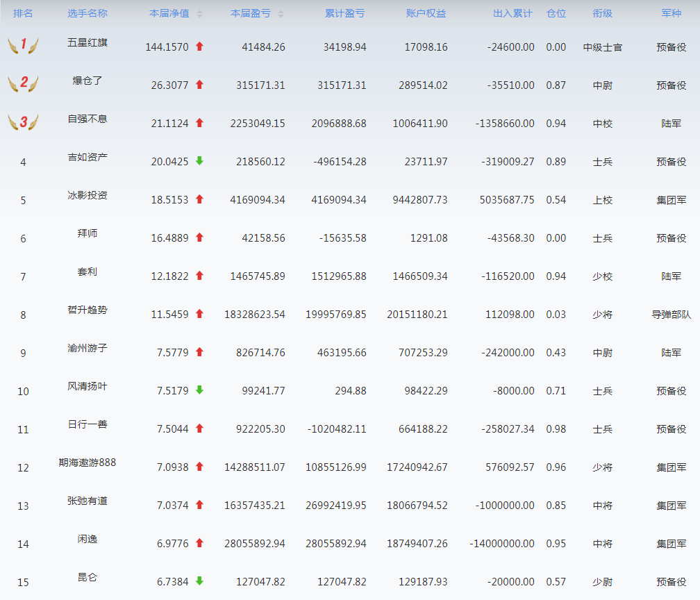Screen dimensions: 700x600
Task: Click red up arrow beside 144.1570
Action: coord(199,46)
